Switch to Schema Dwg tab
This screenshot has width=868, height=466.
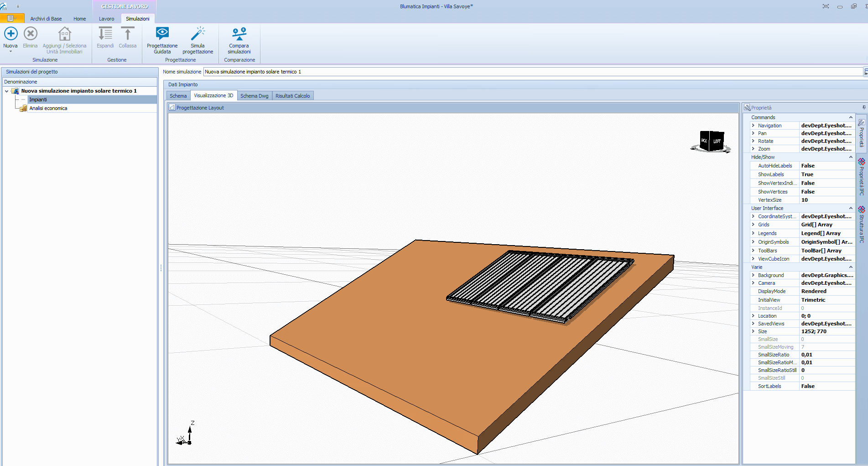click(x=254, y=96)
